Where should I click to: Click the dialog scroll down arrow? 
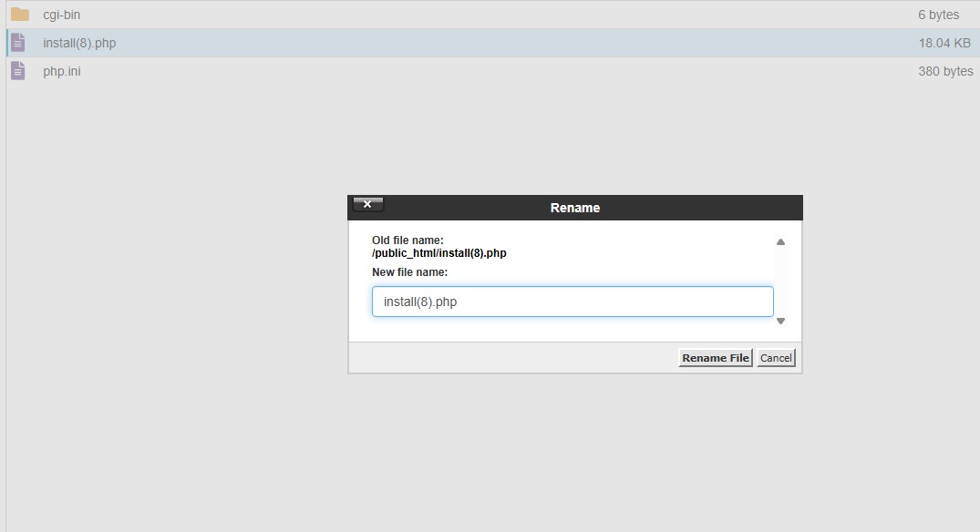780,321
